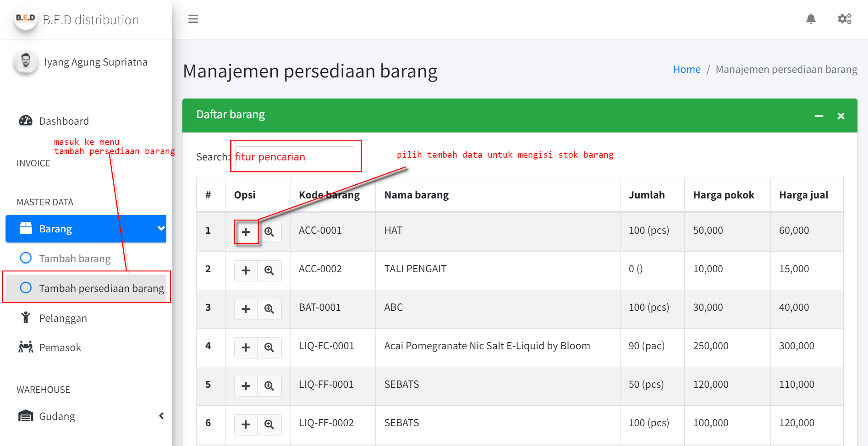Collapse the Barang menu chevron
The height and width of the screenshot is (446, 868).
[x=161, y=228]
